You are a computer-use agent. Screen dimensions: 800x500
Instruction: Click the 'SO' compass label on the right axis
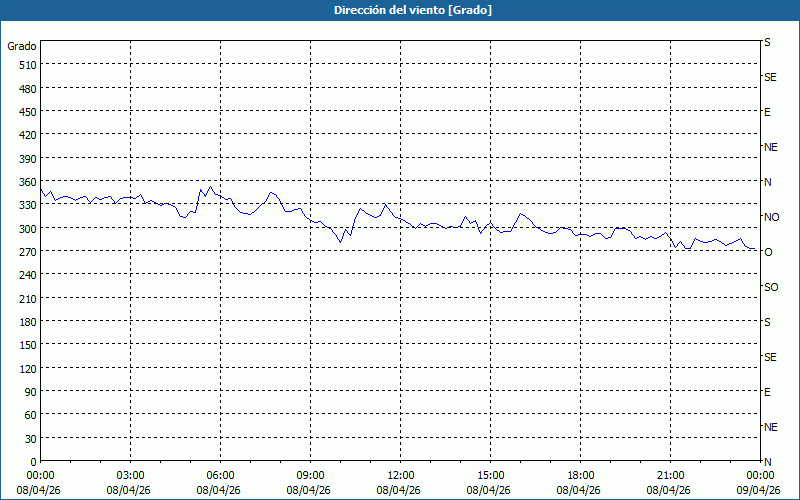pyautogui.click(x=771, y=287)
